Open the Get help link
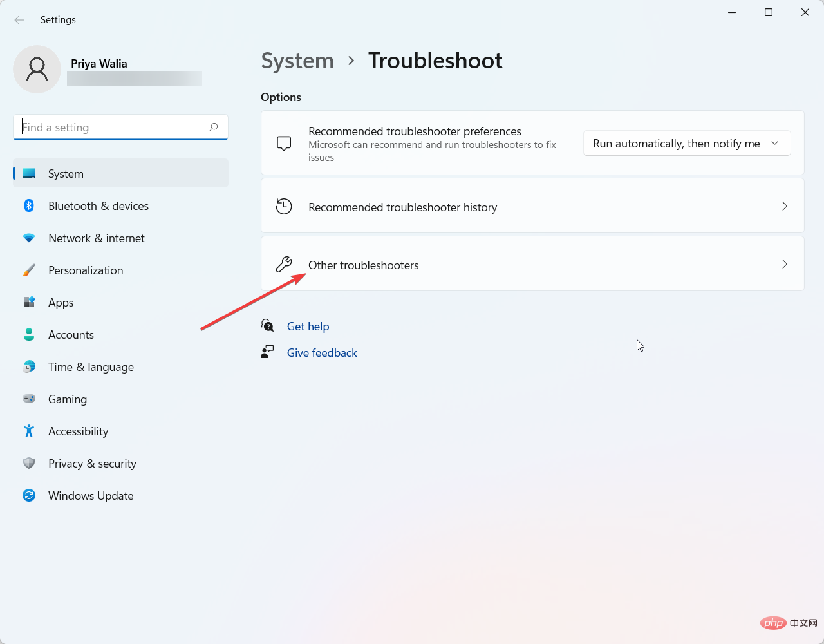This screenshot has width=824, height=644. pos(308,327)
